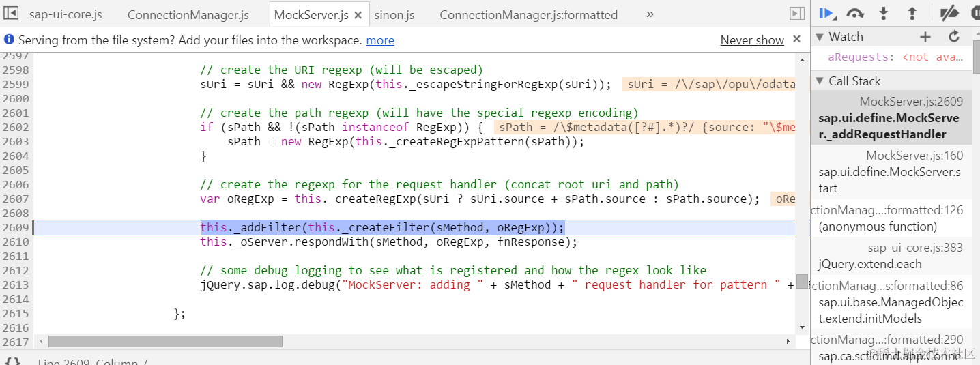Toggle a breakpoint on line number 2609
The image size is (980, 365).
[16, 228]
